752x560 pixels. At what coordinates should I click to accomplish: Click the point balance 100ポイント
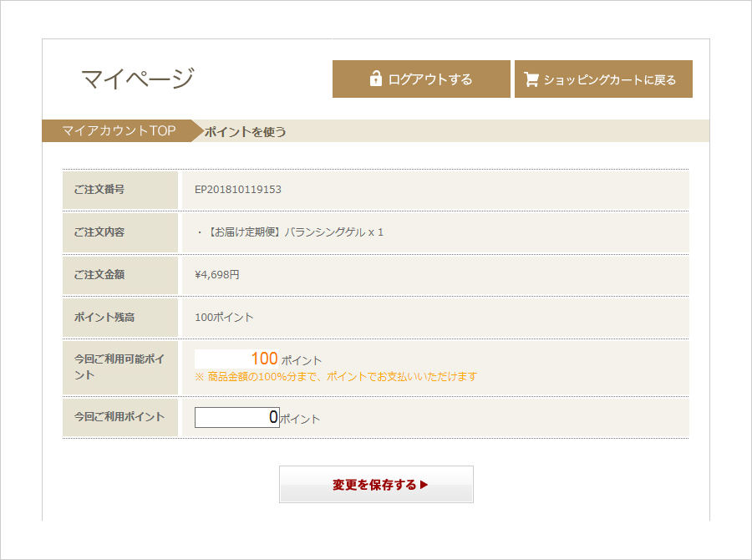click(x=224, y=317)
